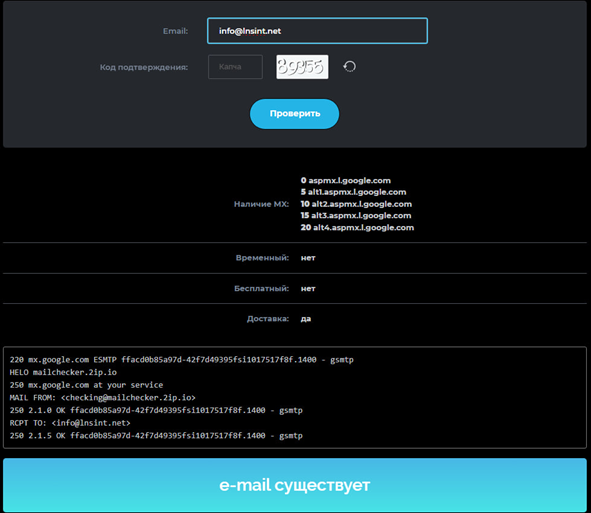Click the HELO mailchecker.2ip.io log line

click(63, 372)
